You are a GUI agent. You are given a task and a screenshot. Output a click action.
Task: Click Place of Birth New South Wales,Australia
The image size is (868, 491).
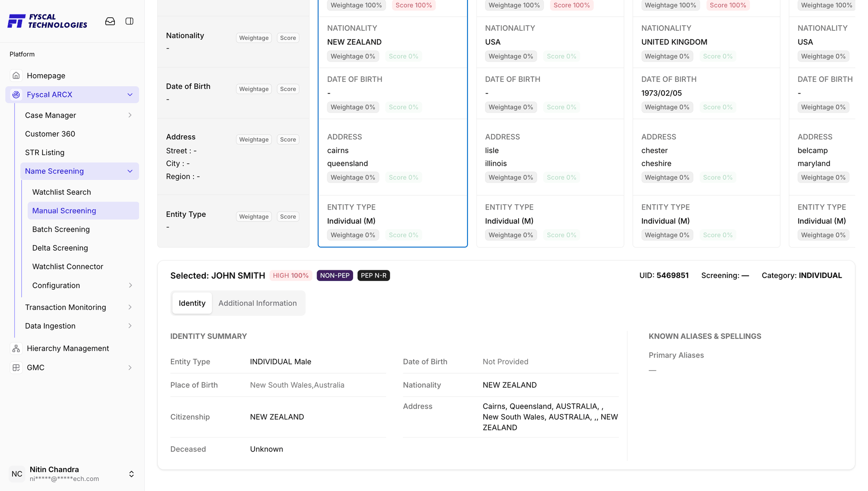point(297,385)
